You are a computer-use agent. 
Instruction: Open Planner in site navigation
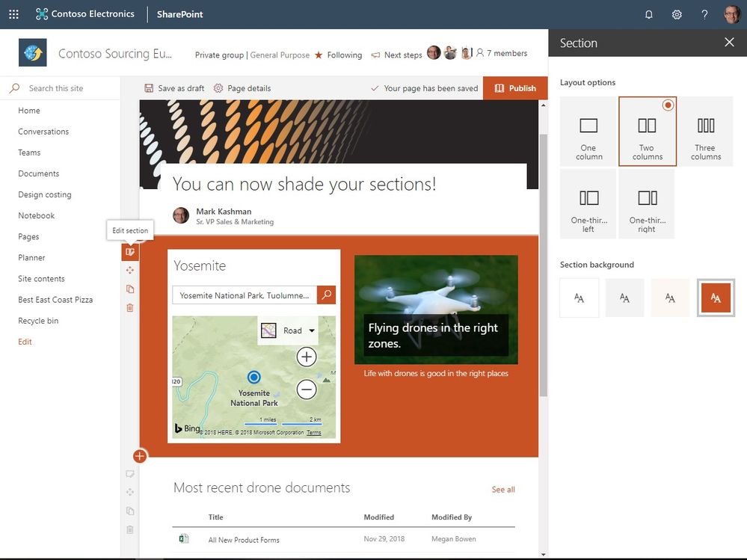(x=31, y=258)
